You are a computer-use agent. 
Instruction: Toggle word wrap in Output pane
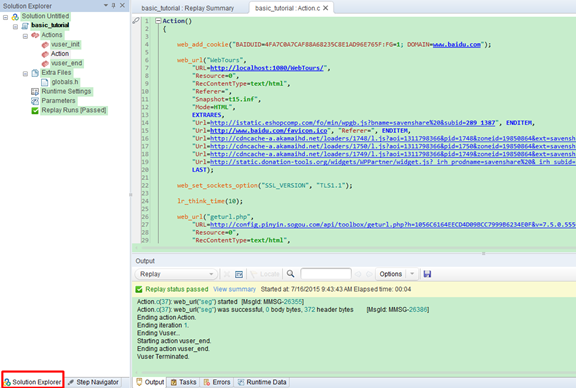pyautogui.click(x=239, y=274)
